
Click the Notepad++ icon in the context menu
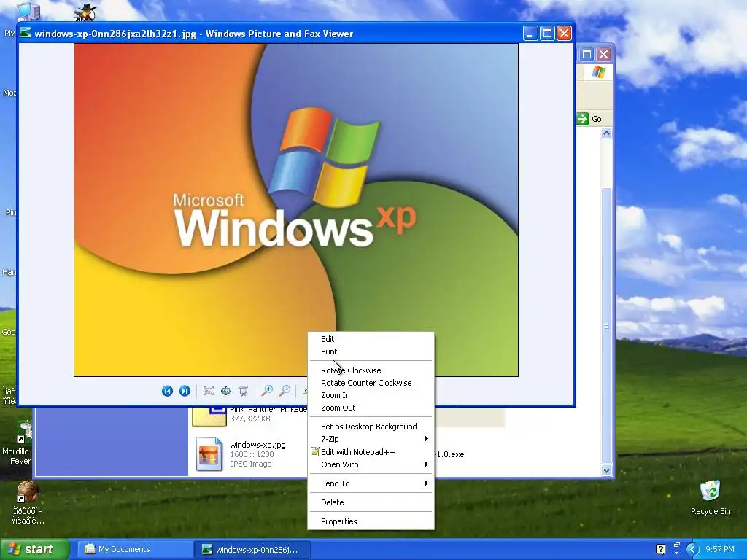click(x=314, y=452)
